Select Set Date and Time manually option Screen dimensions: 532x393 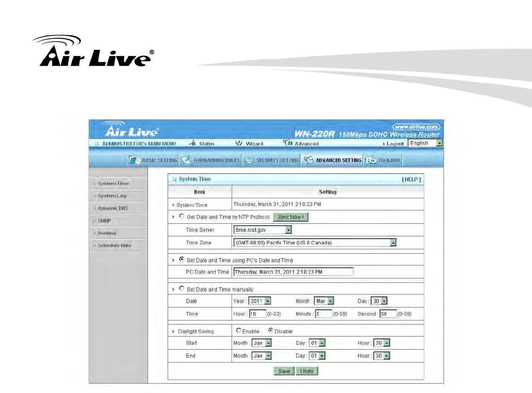[x=182, y=288]
